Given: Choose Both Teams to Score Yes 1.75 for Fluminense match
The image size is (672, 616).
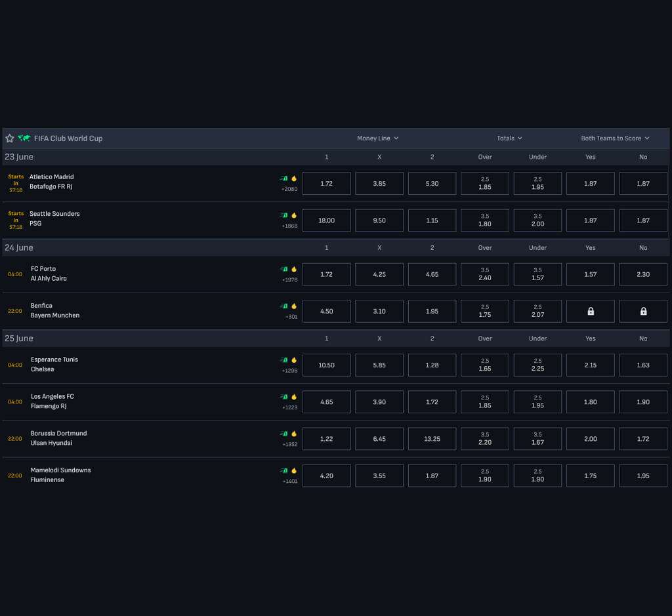Looking at the screenshot, I should tap(591, 476).
